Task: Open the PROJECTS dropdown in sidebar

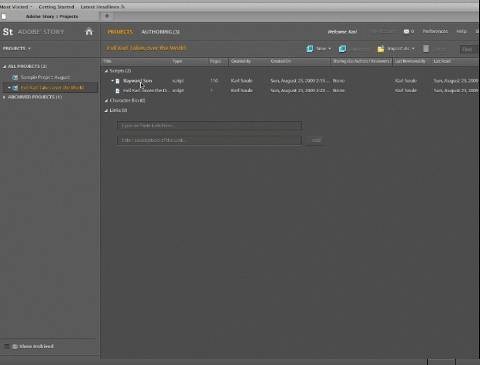Action: pos(17,48)
